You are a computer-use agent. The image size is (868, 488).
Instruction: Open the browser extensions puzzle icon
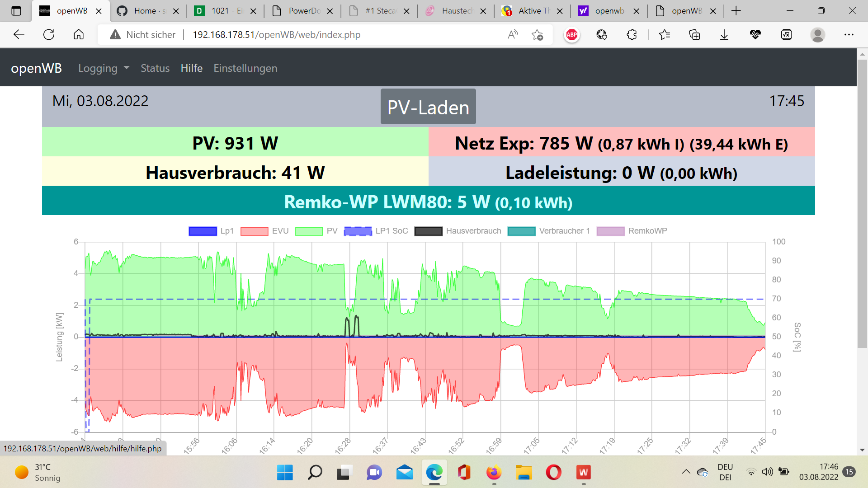632,35
